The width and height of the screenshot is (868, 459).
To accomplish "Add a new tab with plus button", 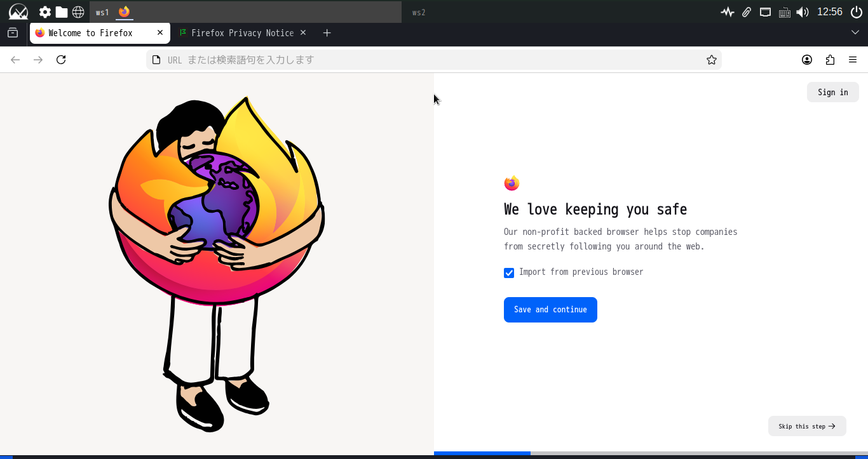I will (x=327, y=33).
